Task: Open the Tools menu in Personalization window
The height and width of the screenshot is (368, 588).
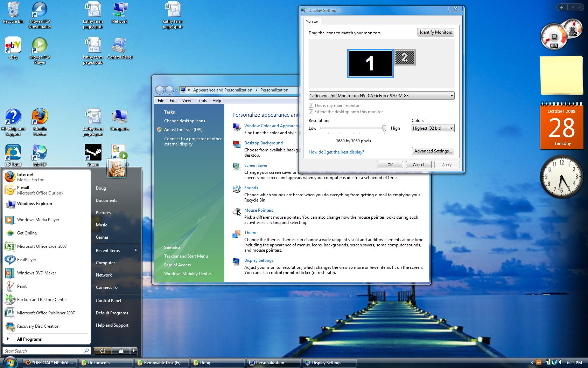Action: (x=202, y=101)
